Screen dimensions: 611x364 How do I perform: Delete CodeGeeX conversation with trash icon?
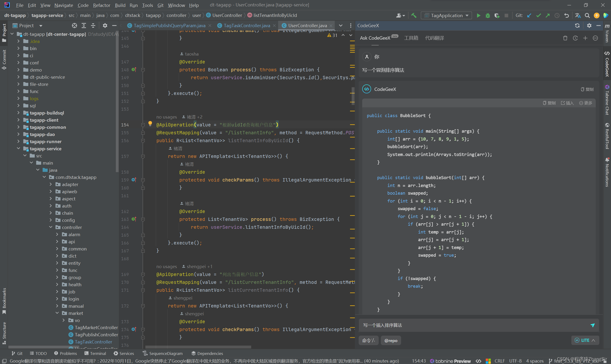565,38
